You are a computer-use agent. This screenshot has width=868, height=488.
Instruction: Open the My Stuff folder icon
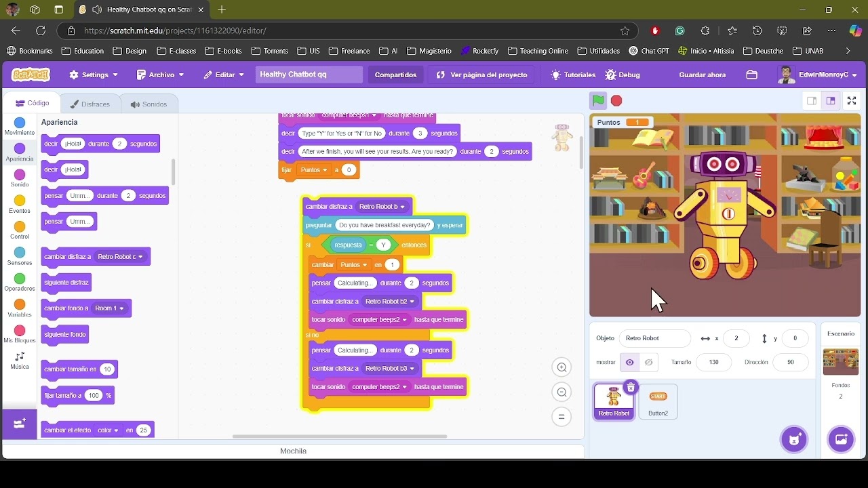pyautogui.click(x=751, y=75)
